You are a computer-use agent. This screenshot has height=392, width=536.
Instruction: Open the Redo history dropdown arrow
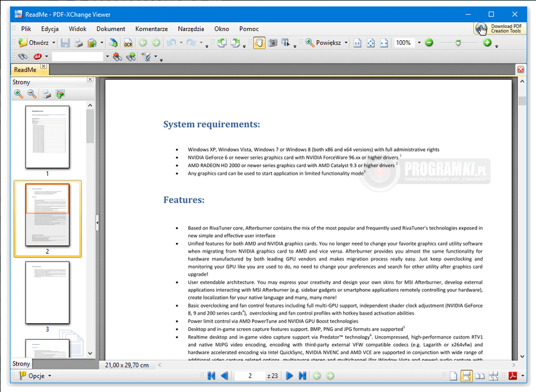pos(201,43)
